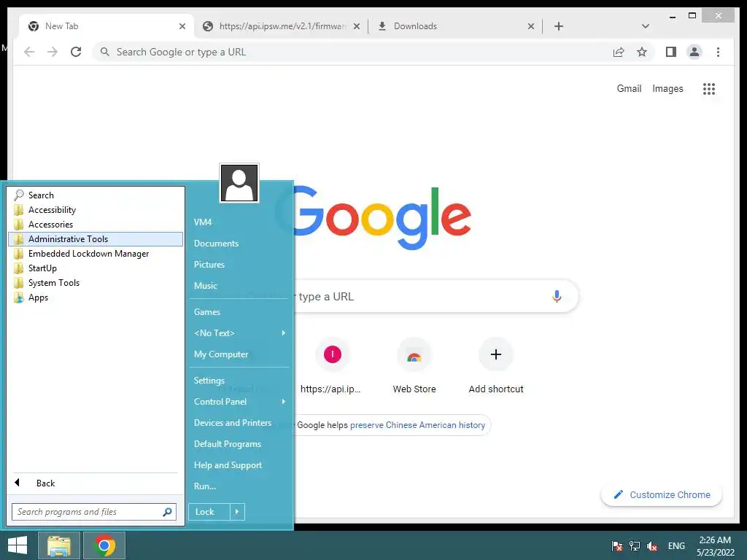
Task: Expand the Administrative Tools folder
Action: 96,239
